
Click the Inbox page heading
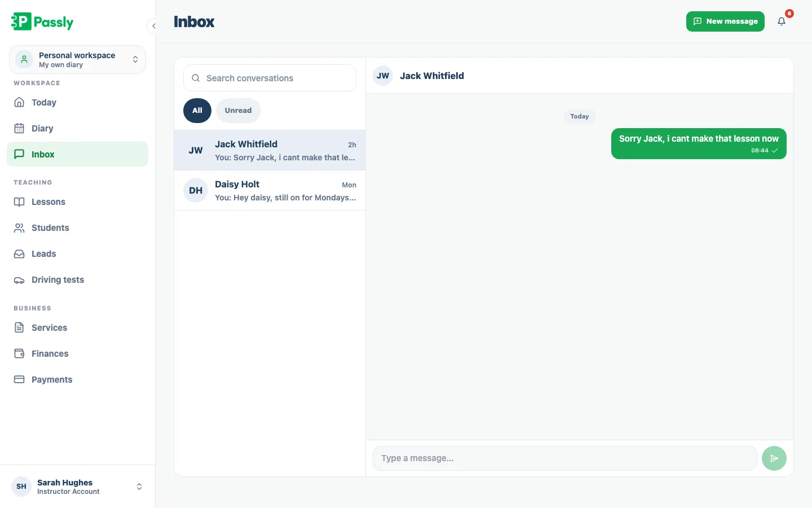coord(194,21)
